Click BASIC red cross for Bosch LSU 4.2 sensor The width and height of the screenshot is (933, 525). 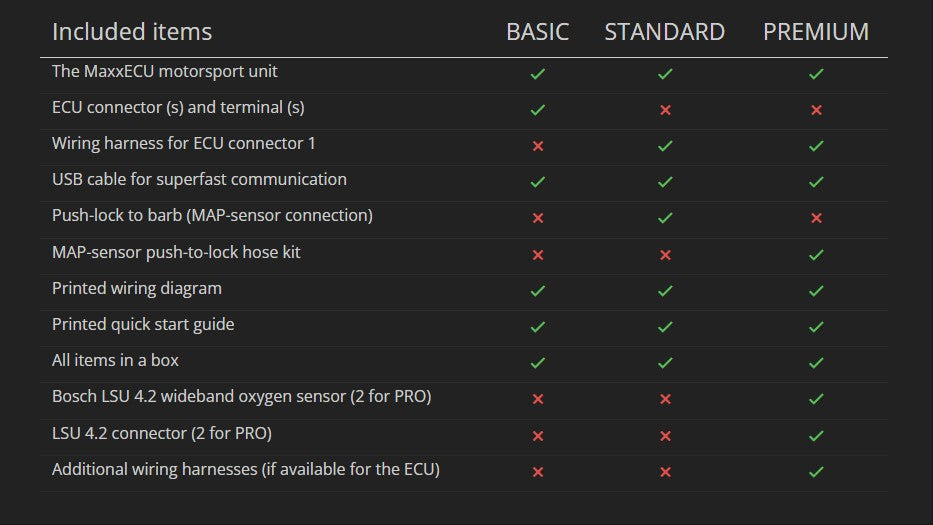click(538, 399)
